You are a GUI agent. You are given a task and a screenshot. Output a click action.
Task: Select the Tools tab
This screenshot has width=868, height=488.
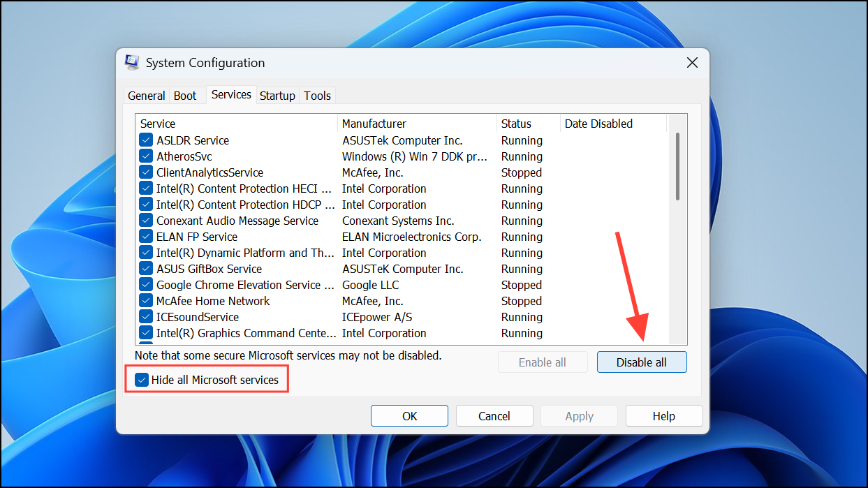[317, 95]
